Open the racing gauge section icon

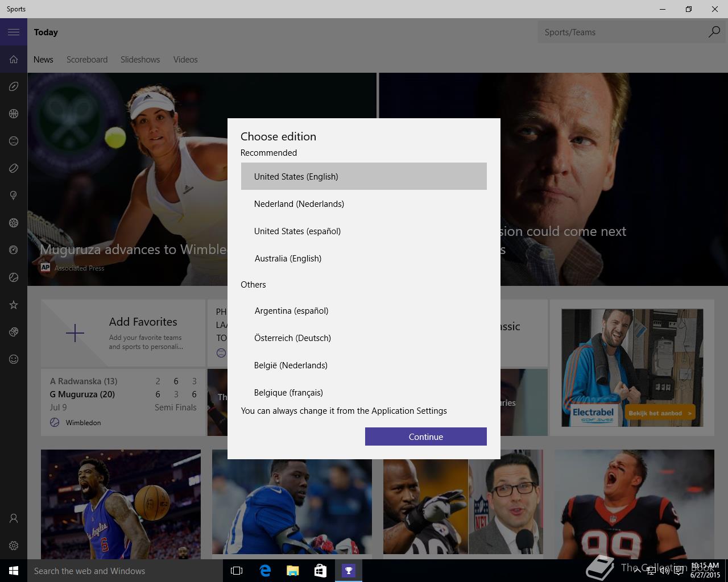(14, 250)
